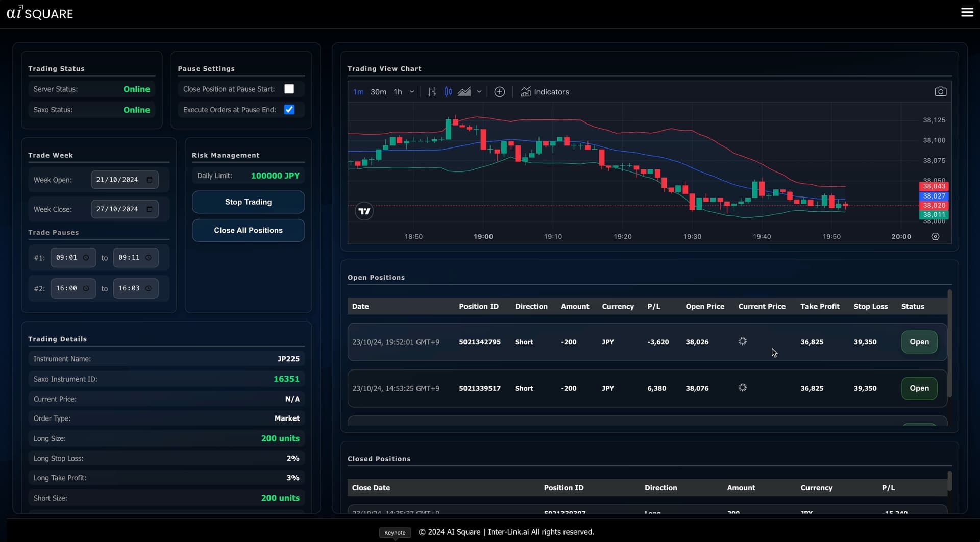Image resolution: width=980 pixels, height=542 pixels.
Task: Edit pause #2 start time 16:00
Action: 73,288
